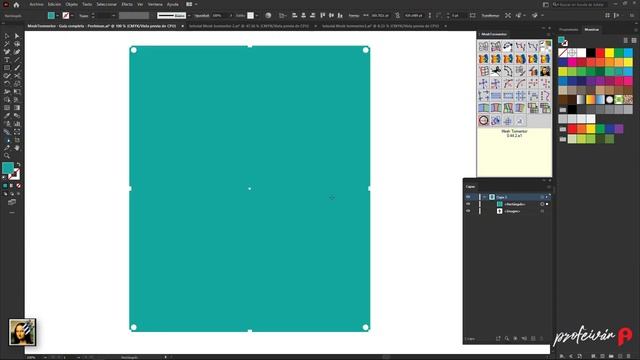Click the Recolor Artwork wheel icon
This screenshot has width=640, height=360.
[x=268, y=16]
